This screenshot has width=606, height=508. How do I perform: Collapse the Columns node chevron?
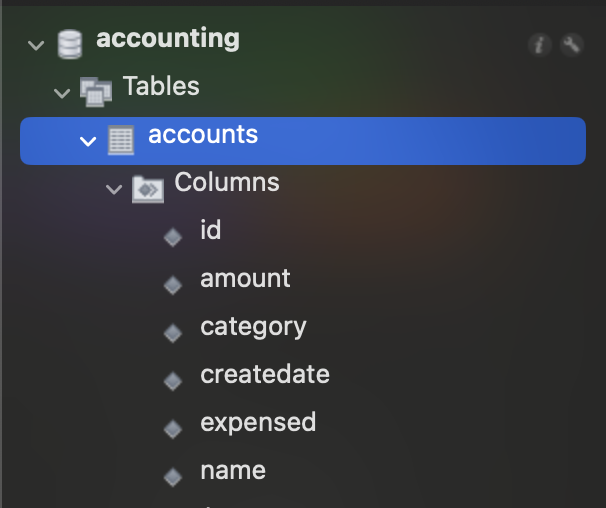[113, 189]
